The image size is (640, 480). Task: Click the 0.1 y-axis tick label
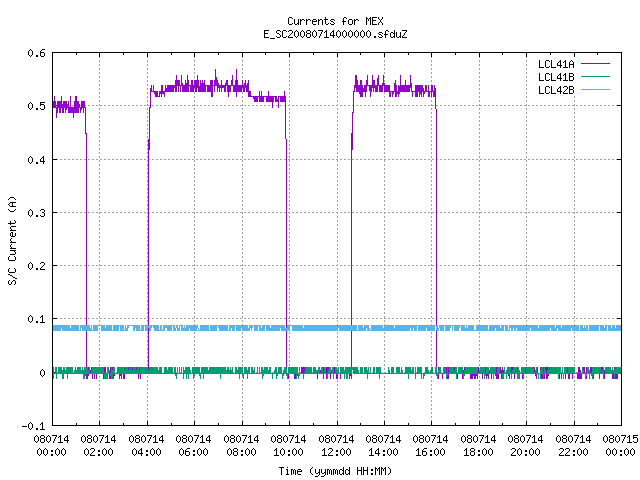pos(36,319)
